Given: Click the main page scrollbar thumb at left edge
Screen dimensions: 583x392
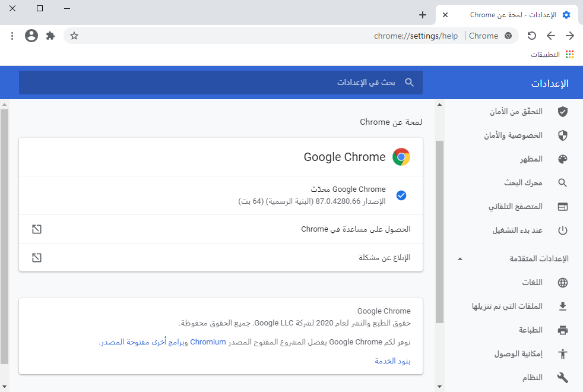Looking at the screenshot, I should (x=4, y=236).
